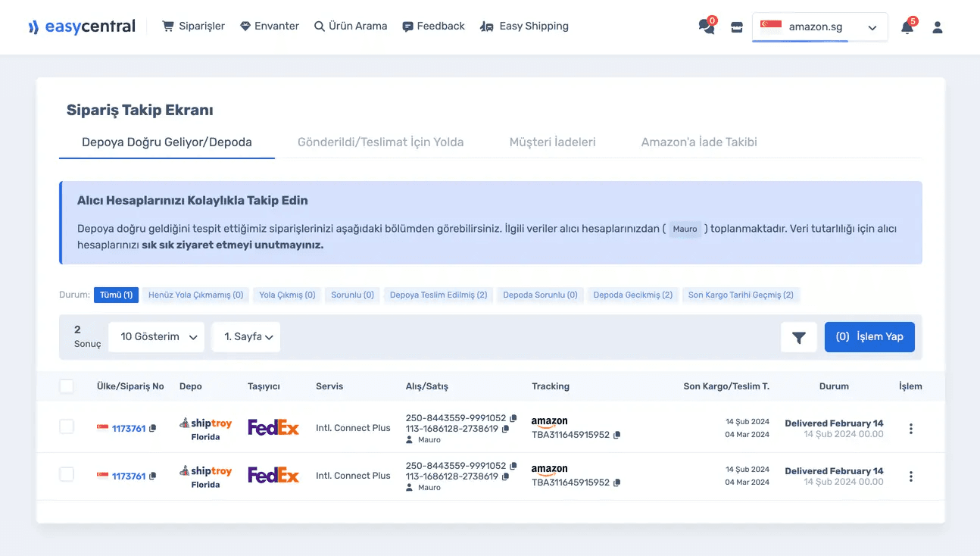
Task: Copy tracking TBA311645915952 in second row
Action: [616, 483]
